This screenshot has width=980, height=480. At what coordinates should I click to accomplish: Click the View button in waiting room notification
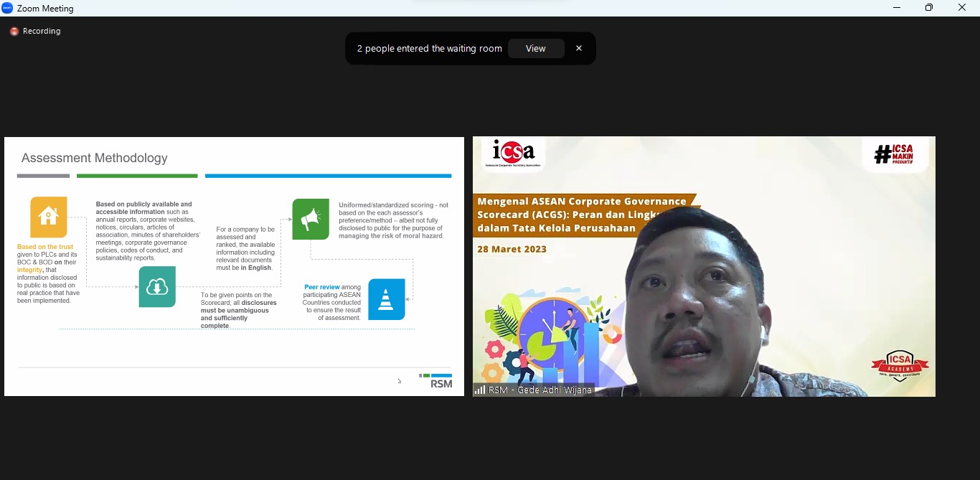[x=535, y=49]
